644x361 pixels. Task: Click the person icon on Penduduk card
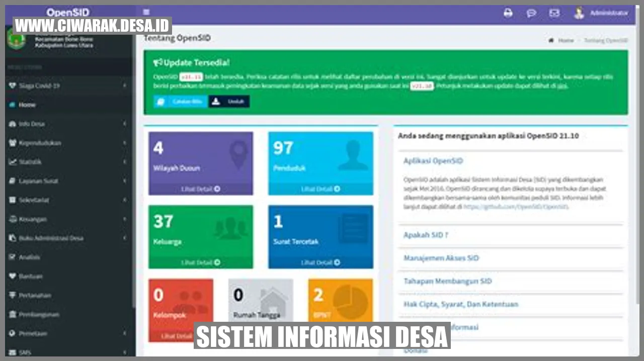click(x=353, y=155)
